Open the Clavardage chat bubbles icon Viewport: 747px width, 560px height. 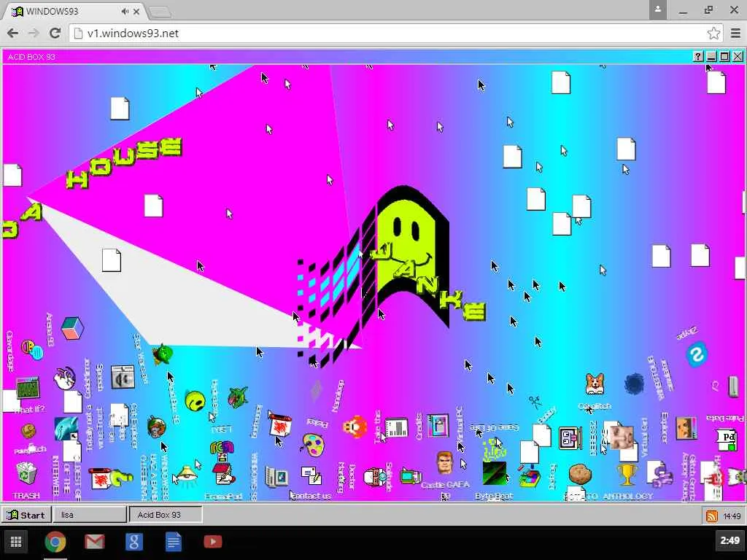[32, 350]
